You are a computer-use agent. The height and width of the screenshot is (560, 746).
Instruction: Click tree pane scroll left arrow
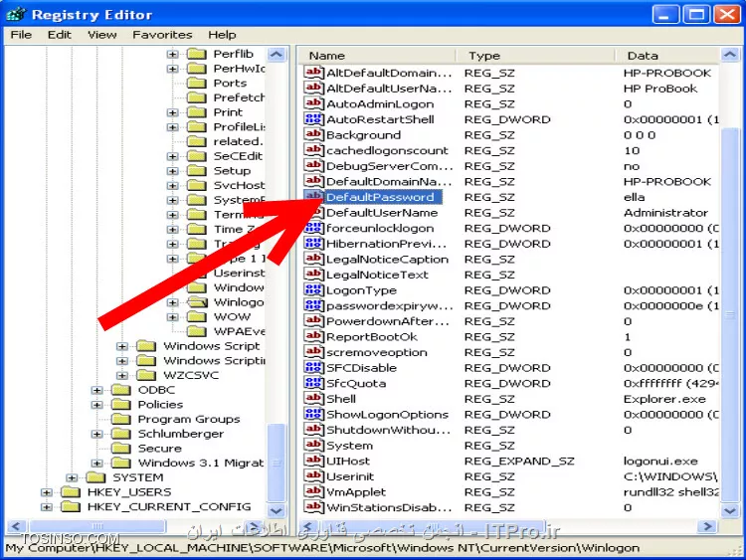[x=16, y=526]
